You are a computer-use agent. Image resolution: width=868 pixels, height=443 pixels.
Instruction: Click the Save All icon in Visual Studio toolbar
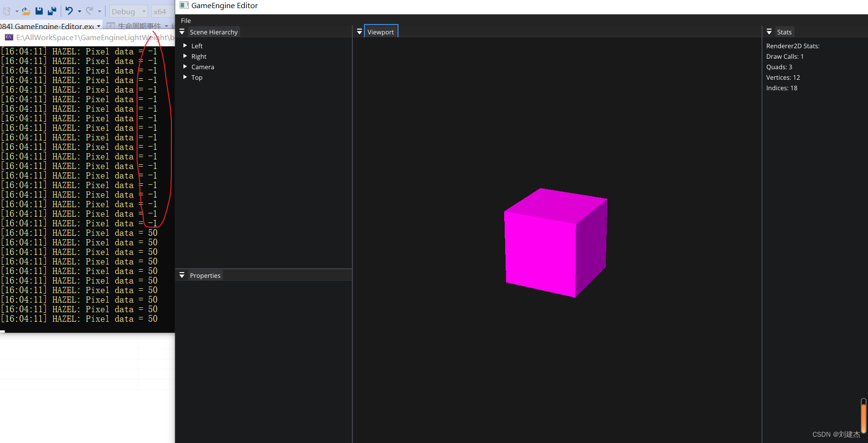pyautogui.click(x=52, y=11)
